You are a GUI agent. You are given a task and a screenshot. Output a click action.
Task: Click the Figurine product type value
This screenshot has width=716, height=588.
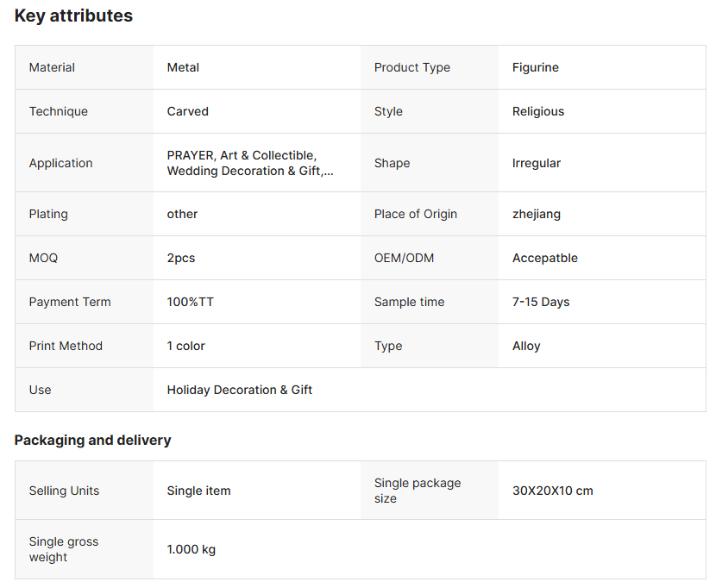coord(535,67)
